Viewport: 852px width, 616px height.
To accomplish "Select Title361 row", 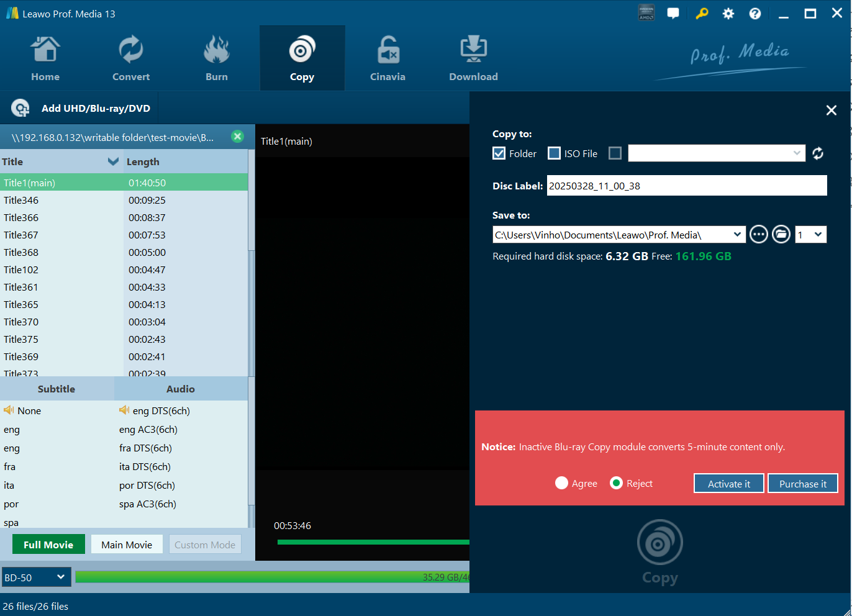I will (x=124, y=287).
